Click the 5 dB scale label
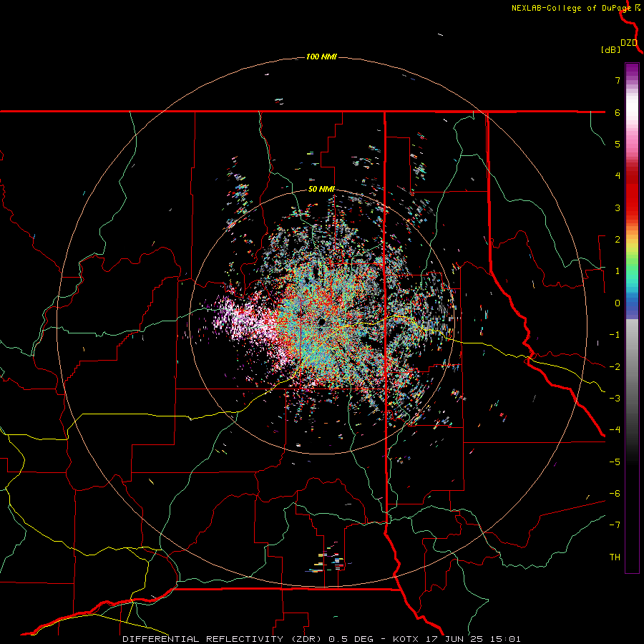The width and height of the screenshot is (644, 644). click(618, 144)
